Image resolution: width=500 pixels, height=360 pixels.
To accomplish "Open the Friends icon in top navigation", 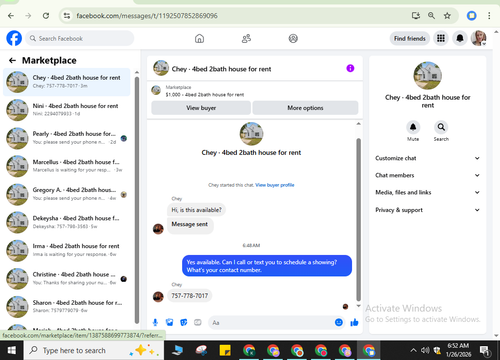I will [x=246, y=39].
